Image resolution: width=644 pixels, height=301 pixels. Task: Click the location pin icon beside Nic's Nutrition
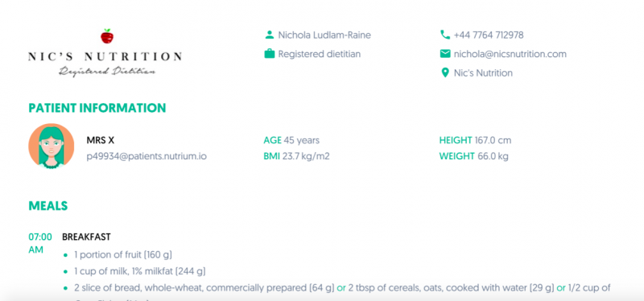pos(445,73)
